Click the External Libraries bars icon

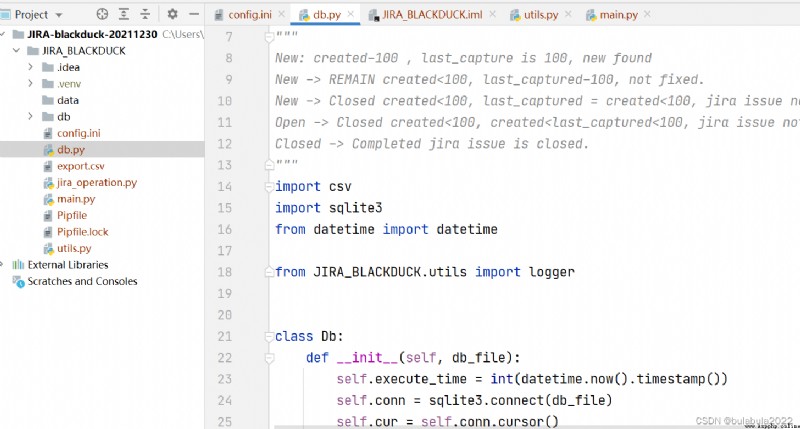[18, 265]
